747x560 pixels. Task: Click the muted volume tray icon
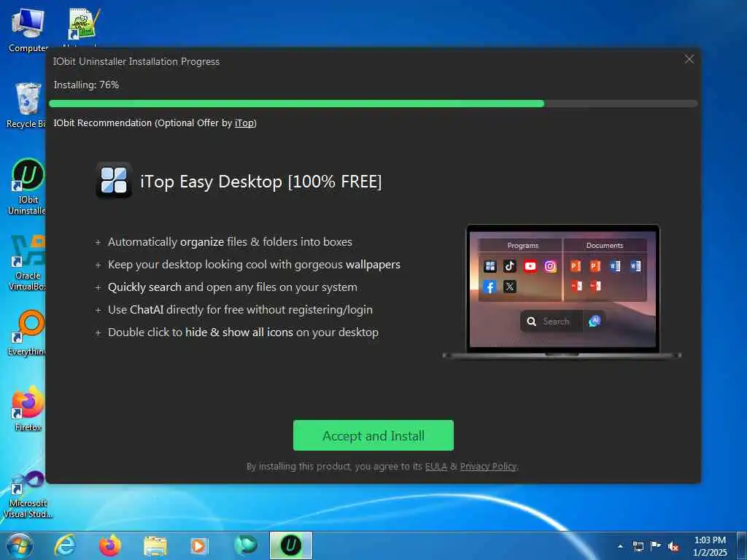tap(673, 547)
